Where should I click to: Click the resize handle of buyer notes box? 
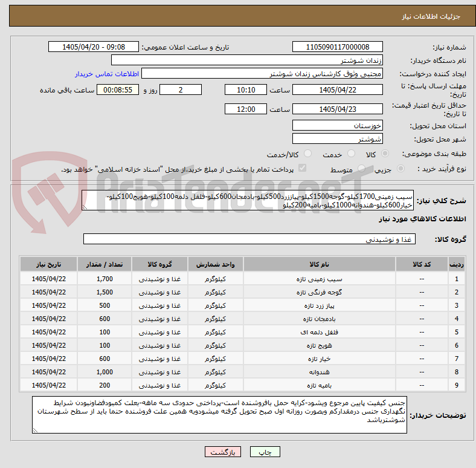click(x=35, y=430)
